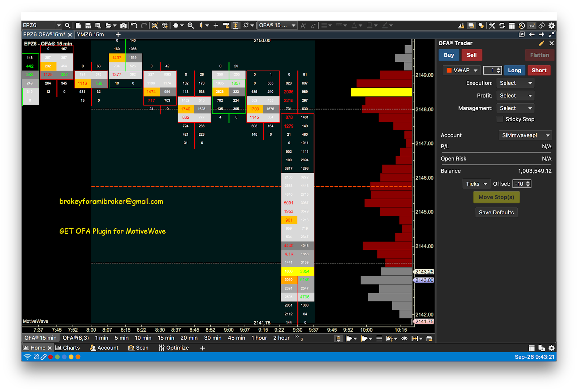Add a new chart tab with plus
This screenshot has height=392, width=578.
118,34
